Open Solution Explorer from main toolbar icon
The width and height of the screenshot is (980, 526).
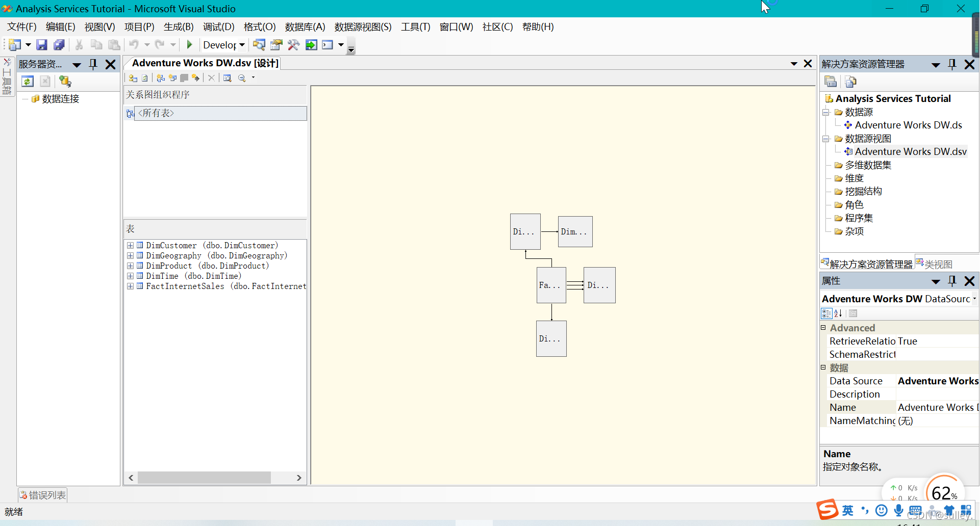pyautogui.click(x=259, y=45)
